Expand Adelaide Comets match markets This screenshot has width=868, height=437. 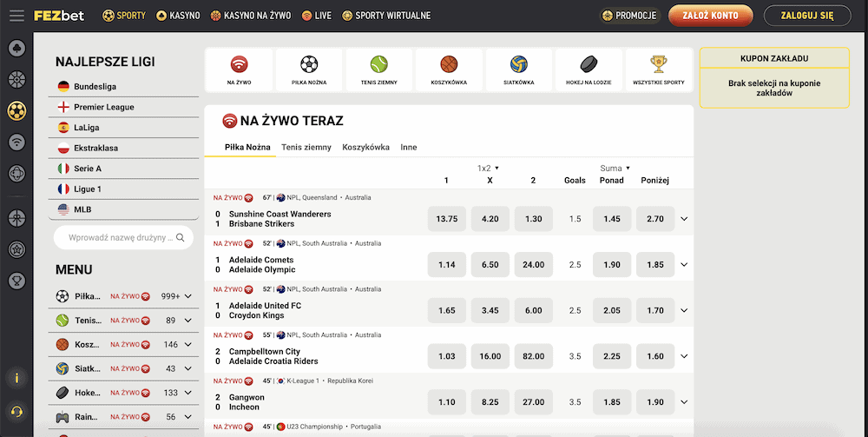click(x=684, y=265)
